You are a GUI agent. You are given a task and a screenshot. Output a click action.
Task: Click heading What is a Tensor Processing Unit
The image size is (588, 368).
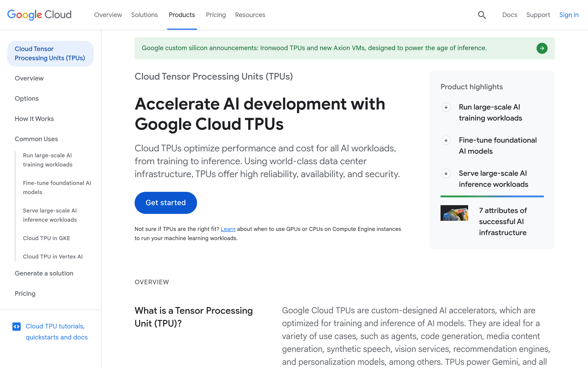(194, 317)
